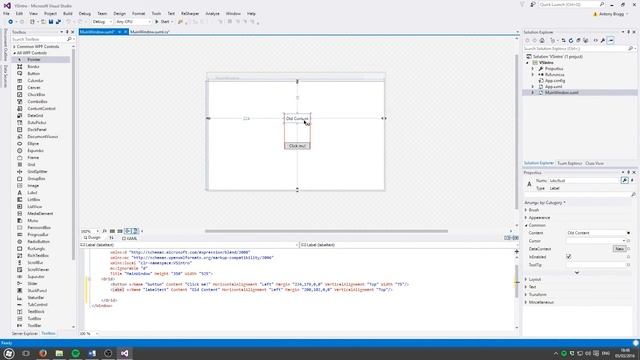
Task: Pick the Image control in Toolbox
Action: (33, 185)
